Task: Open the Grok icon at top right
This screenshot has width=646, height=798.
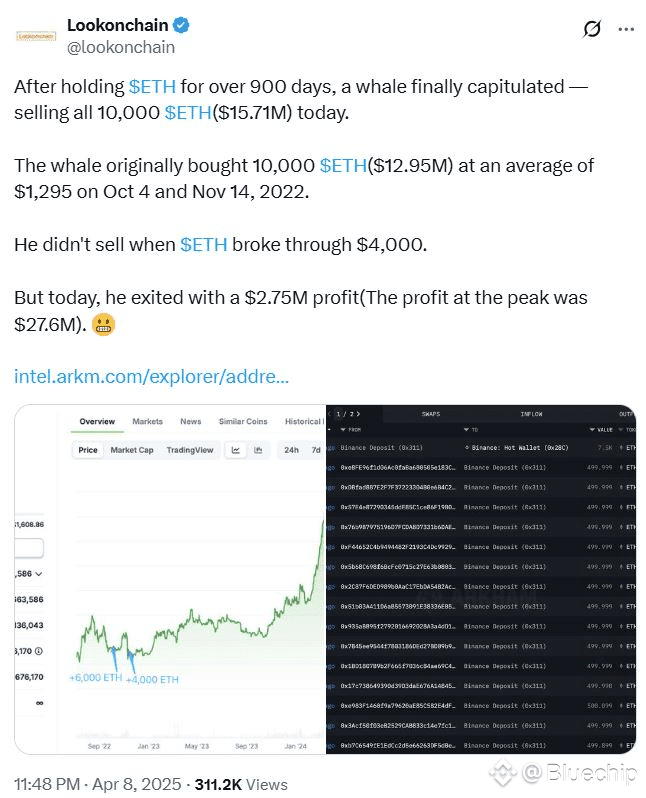Action: (592, 30)
